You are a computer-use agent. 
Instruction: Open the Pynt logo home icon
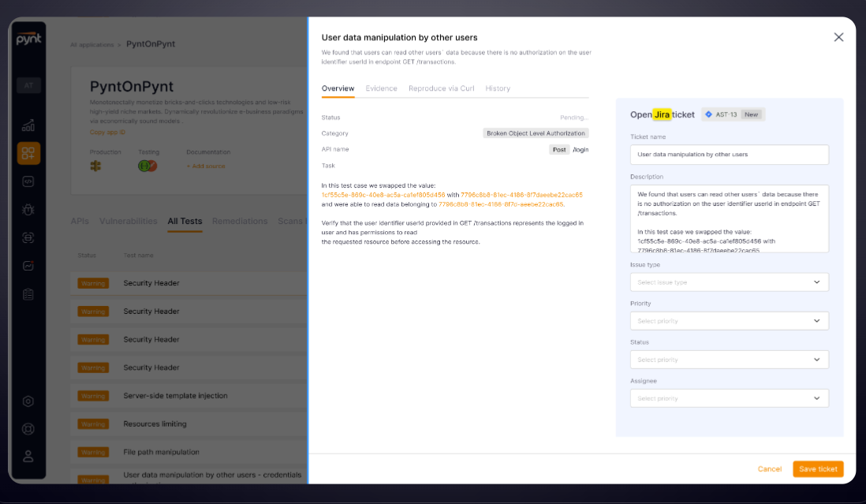click(28, 37)
